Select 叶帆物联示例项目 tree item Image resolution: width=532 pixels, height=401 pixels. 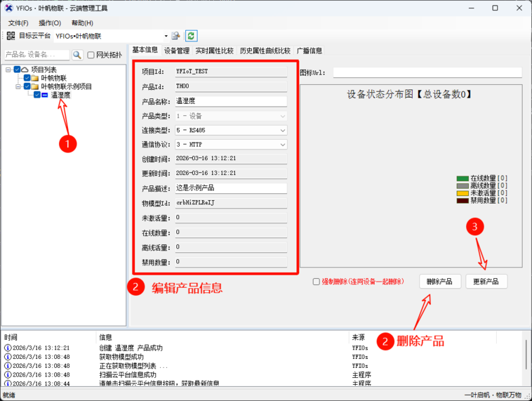[67, 86]
